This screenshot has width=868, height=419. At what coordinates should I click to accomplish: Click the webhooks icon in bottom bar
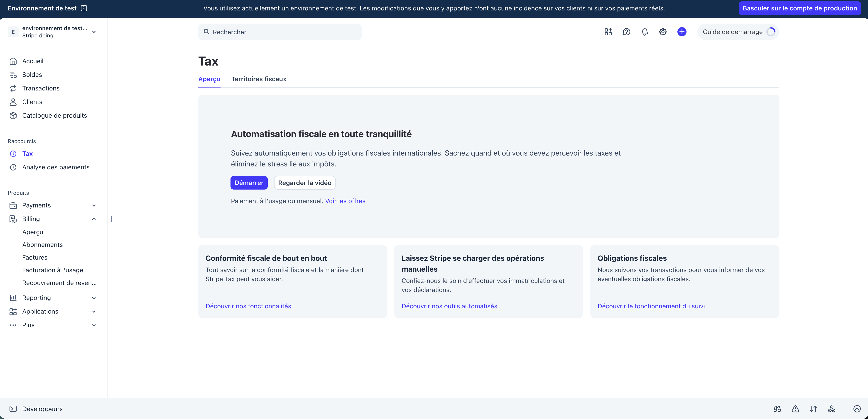coord(832,409)
